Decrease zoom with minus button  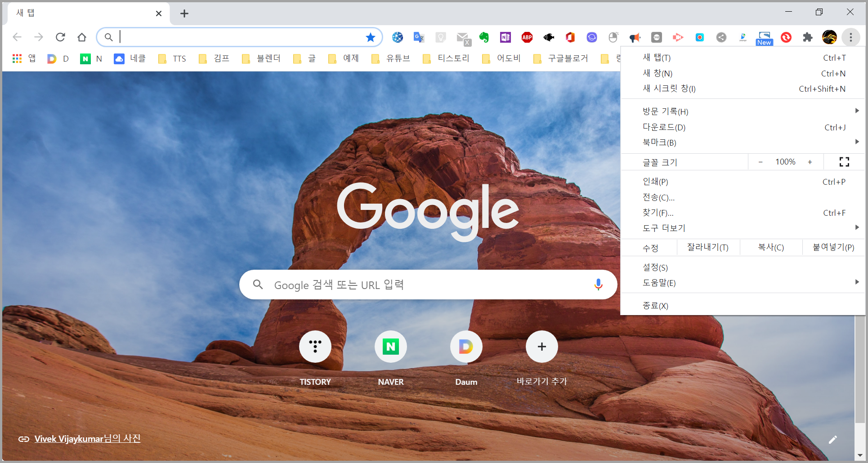click(x=761, y=162)
